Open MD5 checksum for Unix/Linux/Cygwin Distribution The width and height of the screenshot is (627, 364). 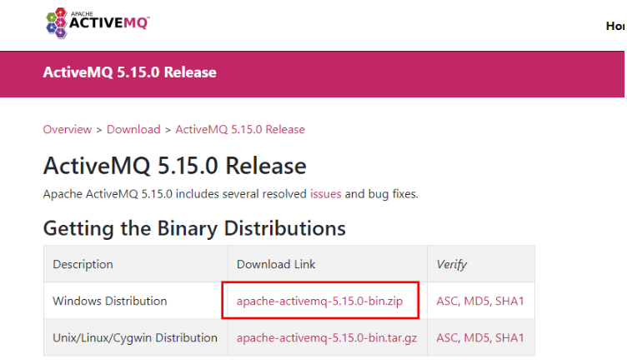click(478, 337)
